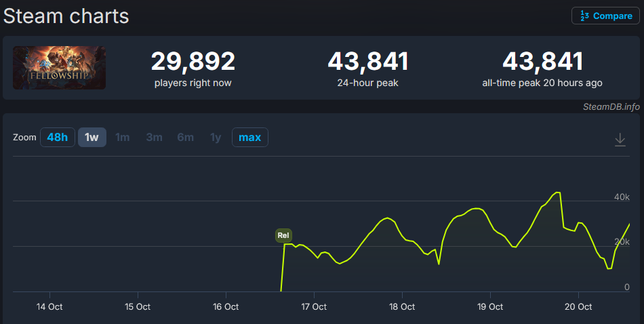The image size is (644, 324).
Task: Click the Steam charts heading
Action: click(x=66, y=16)
